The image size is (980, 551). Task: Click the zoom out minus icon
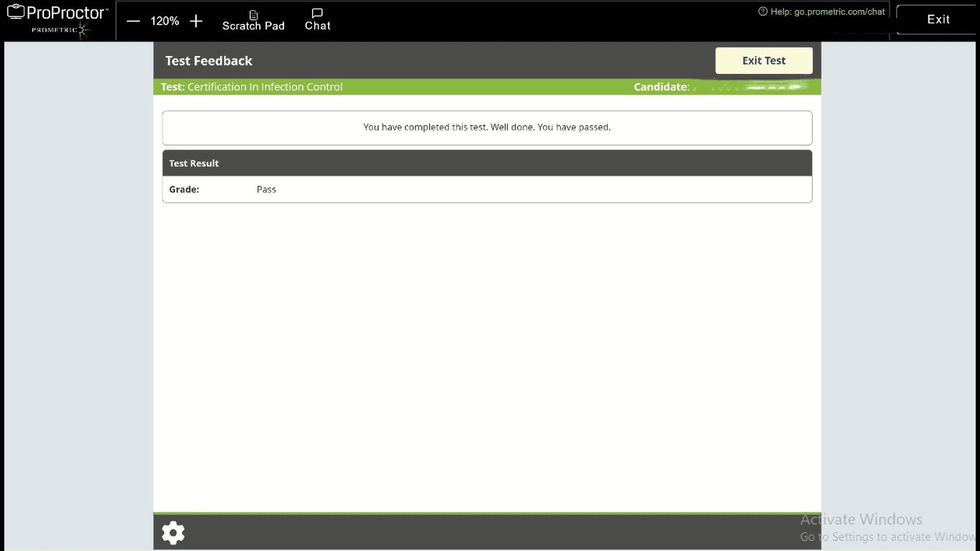133,22
